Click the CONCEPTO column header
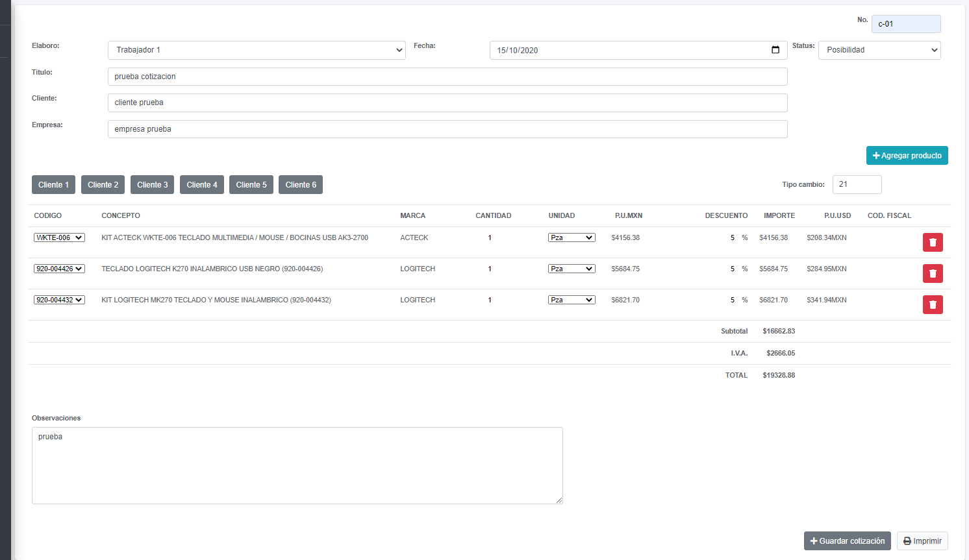 (x=121, y=215)
